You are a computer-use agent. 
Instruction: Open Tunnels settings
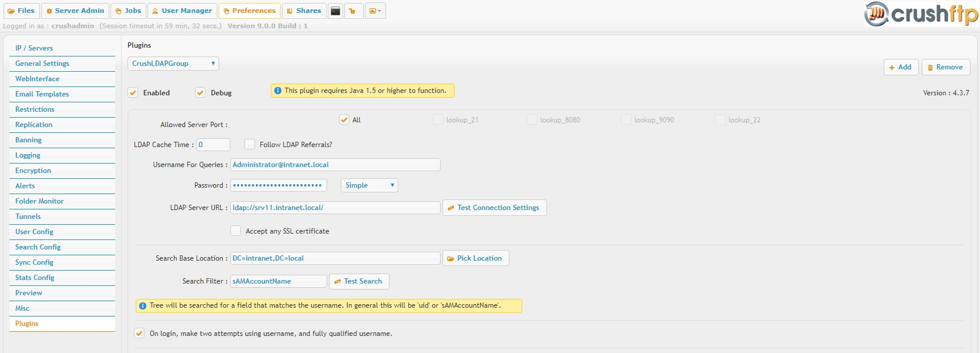coord(62,217)
